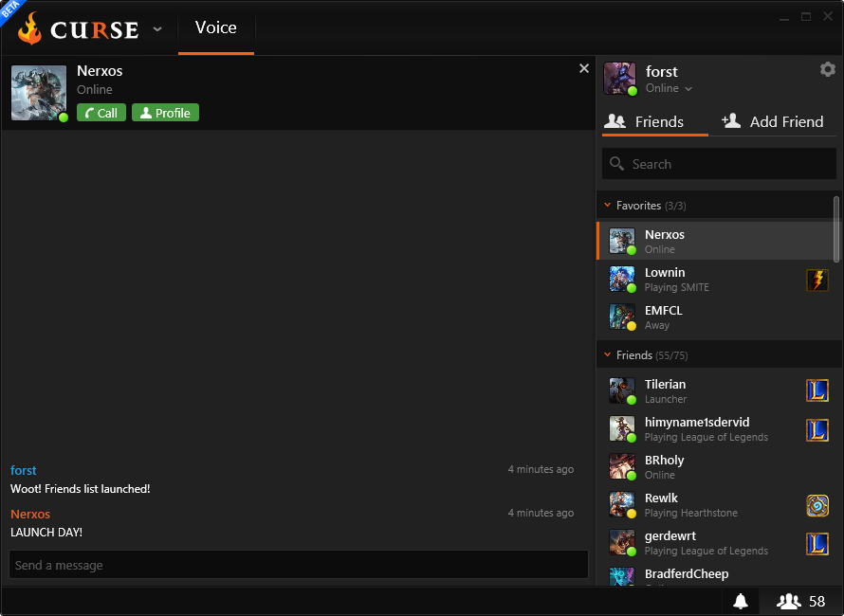Open settings with the gear icon

click(x=827, y=69)
